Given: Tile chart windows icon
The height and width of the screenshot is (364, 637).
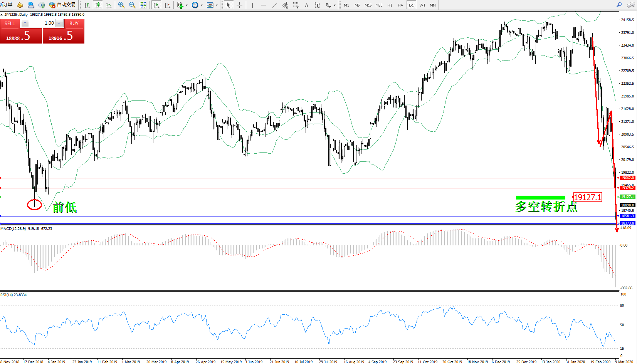Looking at the screenshot, I should pos(143,5).
